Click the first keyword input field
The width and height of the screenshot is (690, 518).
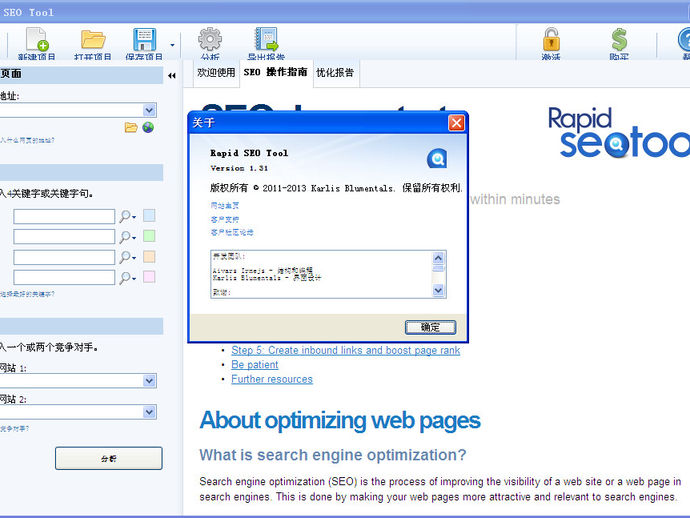[64, 217]
